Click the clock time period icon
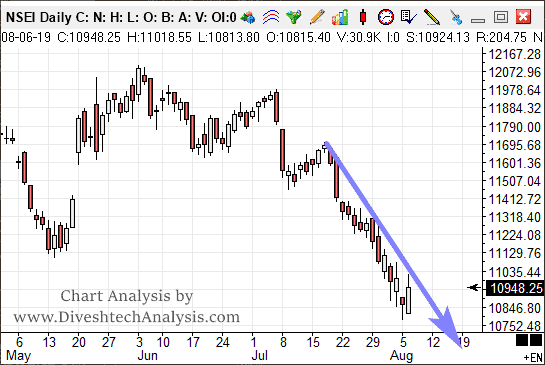This screenshot has width=545, height=365. (x=386, y=17)
